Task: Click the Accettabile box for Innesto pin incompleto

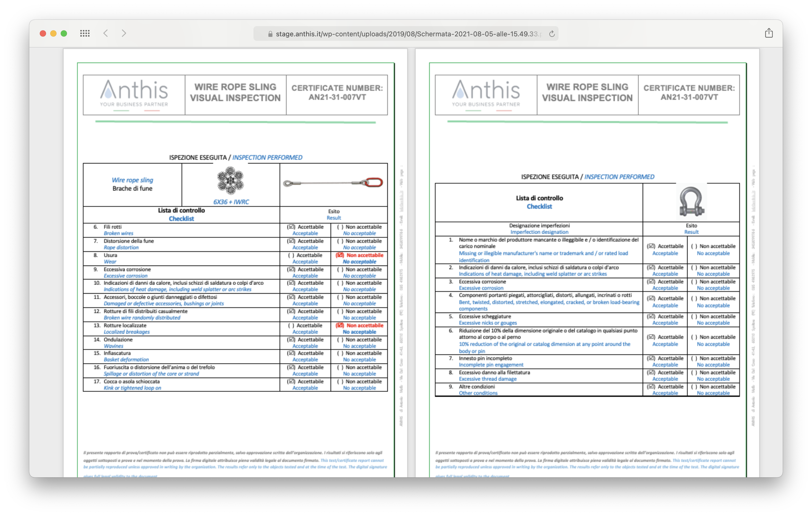Action: click(x=651, y=358)
